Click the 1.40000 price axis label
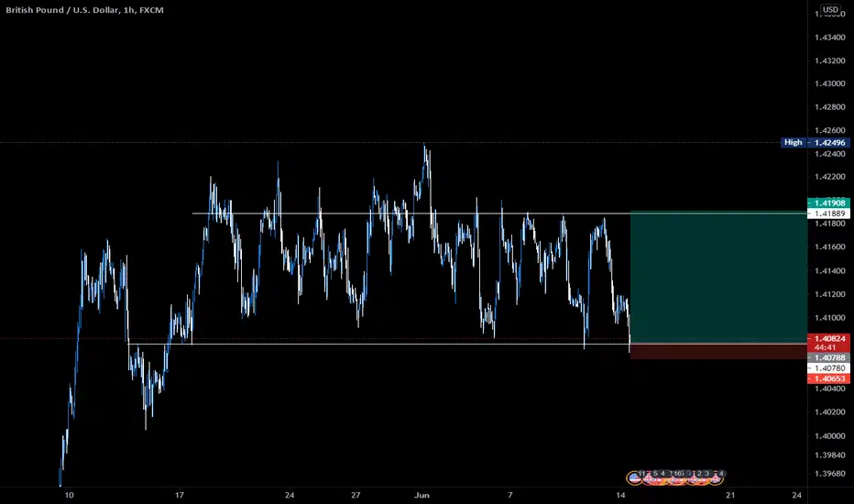 click(829, 436)
